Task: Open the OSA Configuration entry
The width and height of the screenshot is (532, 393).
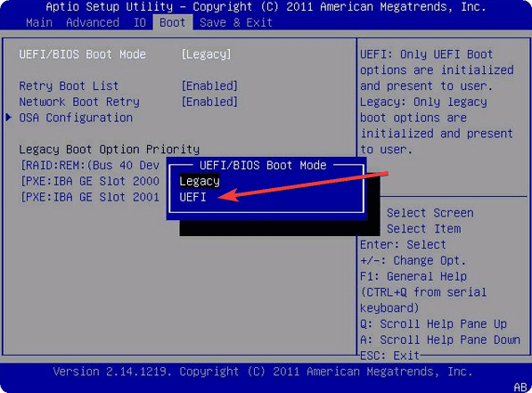Action: tap(76, 118)
